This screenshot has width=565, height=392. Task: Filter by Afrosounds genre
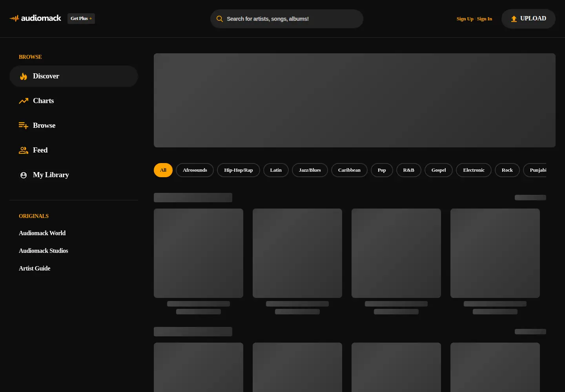pos(195,170)
